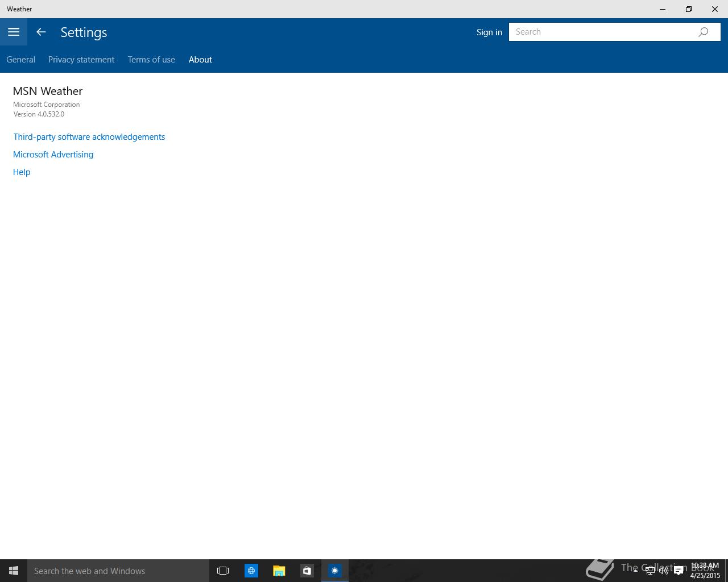Minimize the Weather window

[663, 9]
